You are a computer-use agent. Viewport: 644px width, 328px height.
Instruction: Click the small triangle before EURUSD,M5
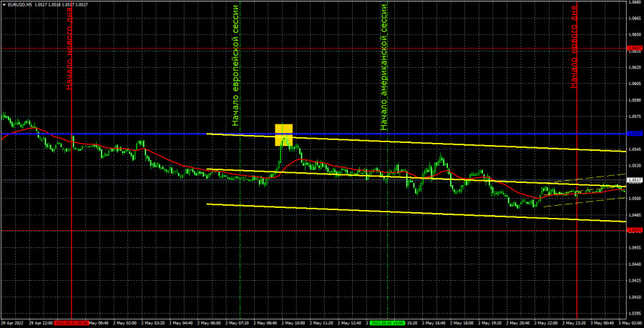click(x=4, y=4)
